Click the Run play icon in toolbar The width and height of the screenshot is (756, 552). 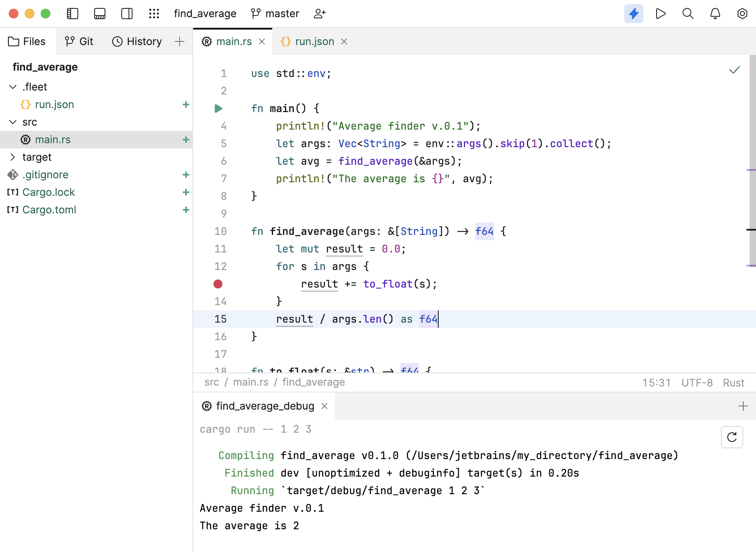coord(661,14)
